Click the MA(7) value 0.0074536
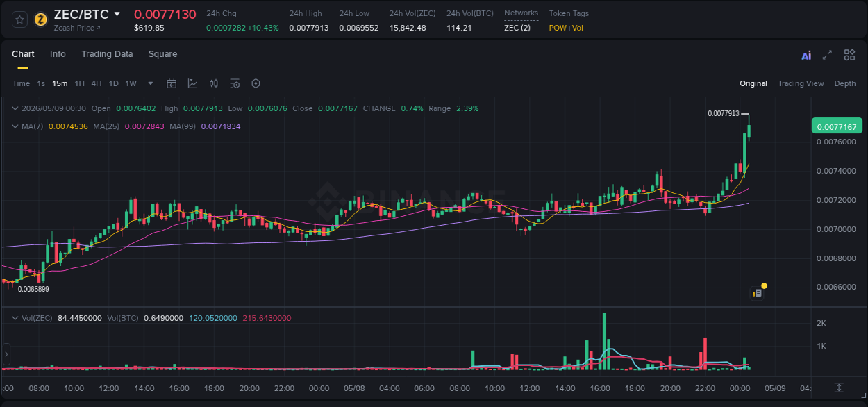Viewport: 868px width, 407px height. tap(68, 126)
